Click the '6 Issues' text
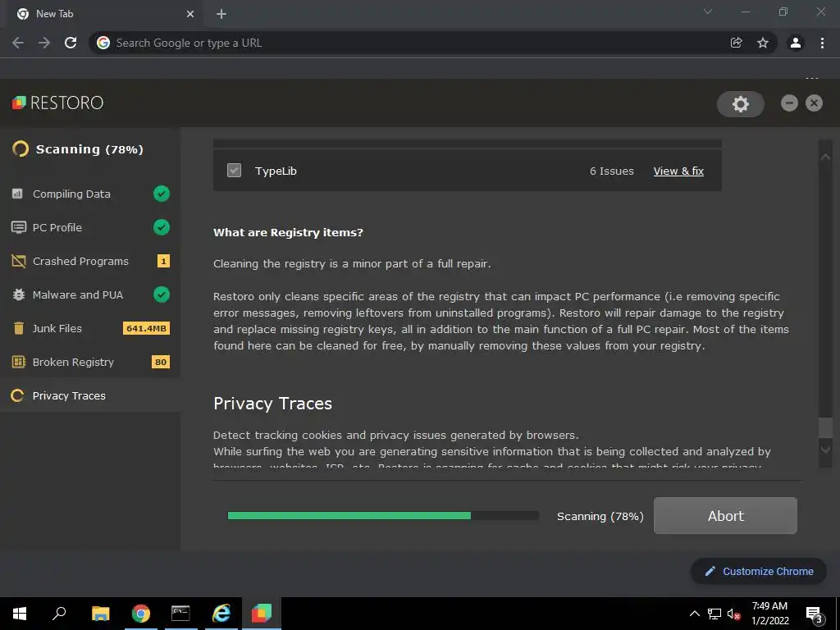Screen dimensions: 840x630 612,171
